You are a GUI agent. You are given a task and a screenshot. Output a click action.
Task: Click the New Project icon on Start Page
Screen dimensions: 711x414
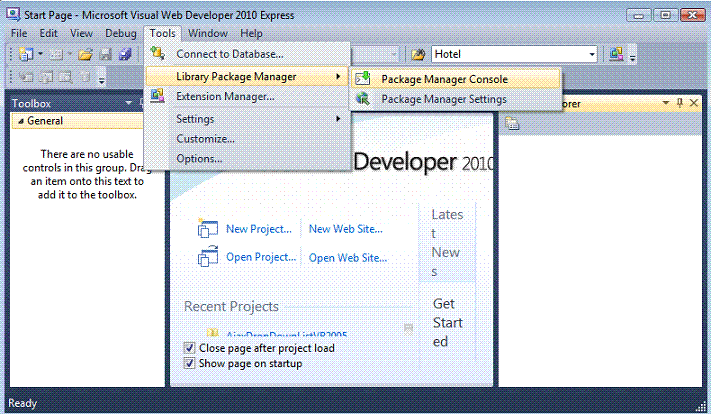pyautogui.click(x=207, y=228)
